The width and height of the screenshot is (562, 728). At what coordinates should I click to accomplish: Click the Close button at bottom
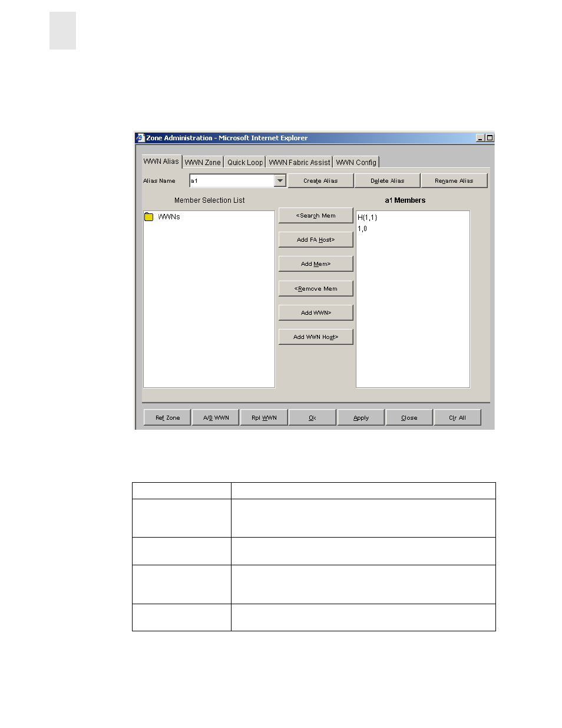point(409,418)
